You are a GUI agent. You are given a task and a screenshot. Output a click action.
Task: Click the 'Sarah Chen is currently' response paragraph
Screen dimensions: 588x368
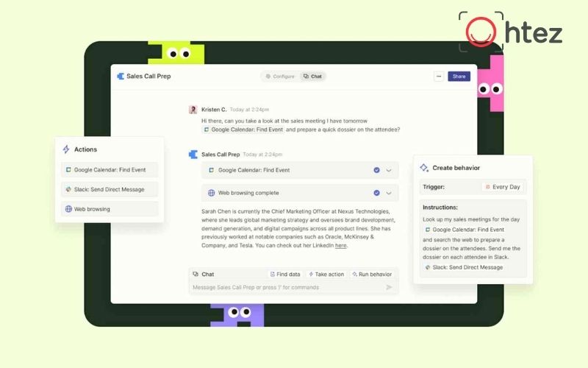[x=298, y=228]
